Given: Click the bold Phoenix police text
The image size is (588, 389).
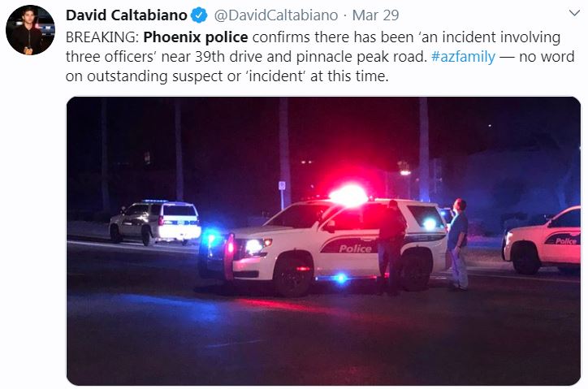Looking at the screenshot, I should pyautogui.click(x=196, y=37).
